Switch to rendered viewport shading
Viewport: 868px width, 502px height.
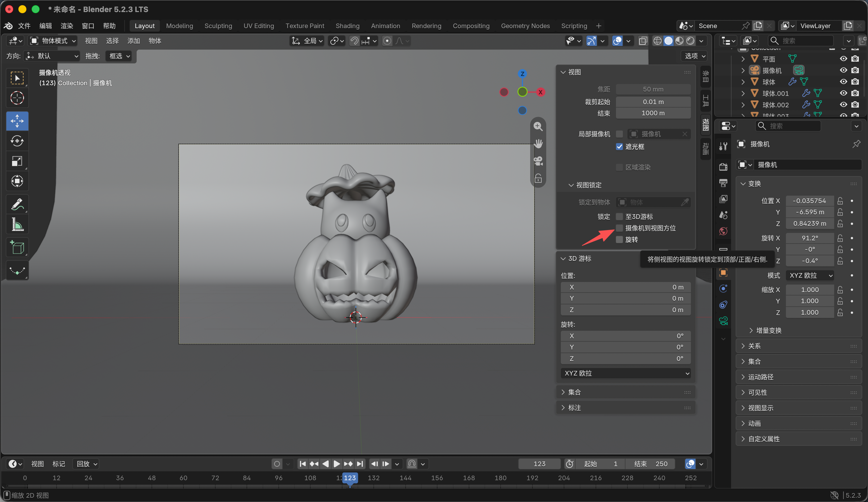click(x=690, y=41)
